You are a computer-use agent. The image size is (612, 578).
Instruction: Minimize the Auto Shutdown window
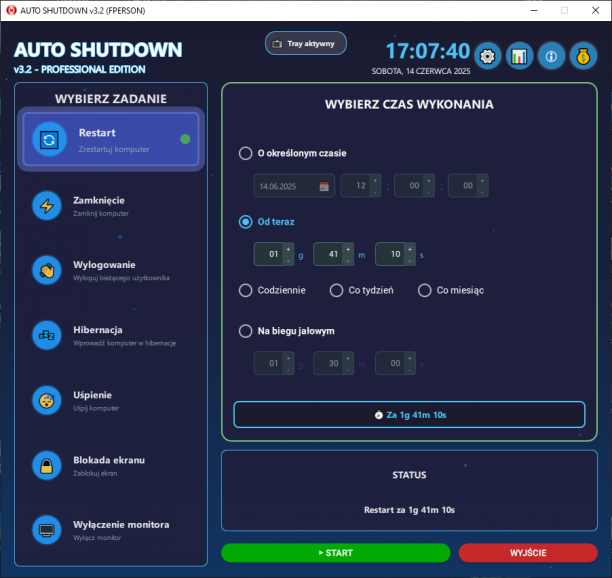click(x=534, y=10)
